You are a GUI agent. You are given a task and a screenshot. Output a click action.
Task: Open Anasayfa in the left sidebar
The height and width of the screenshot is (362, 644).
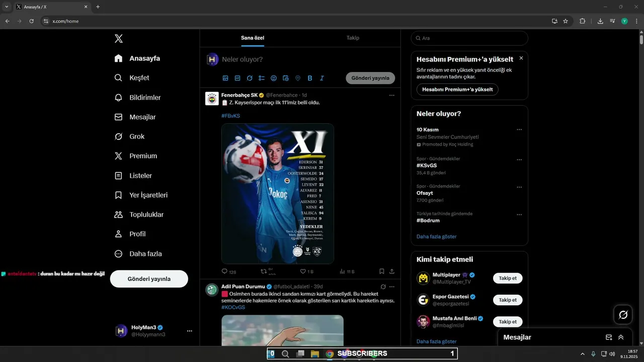[x=137, y=58]
